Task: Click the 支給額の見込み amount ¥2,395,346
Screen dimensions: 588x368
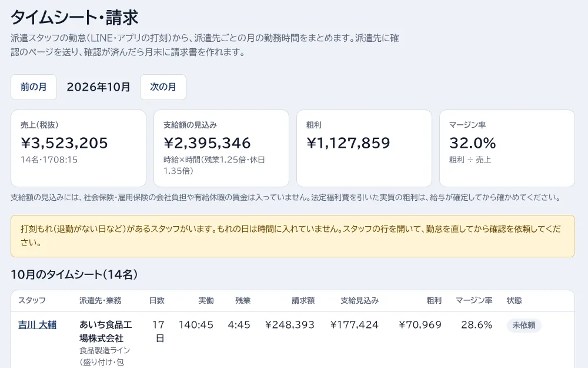Action: (207, 143)
